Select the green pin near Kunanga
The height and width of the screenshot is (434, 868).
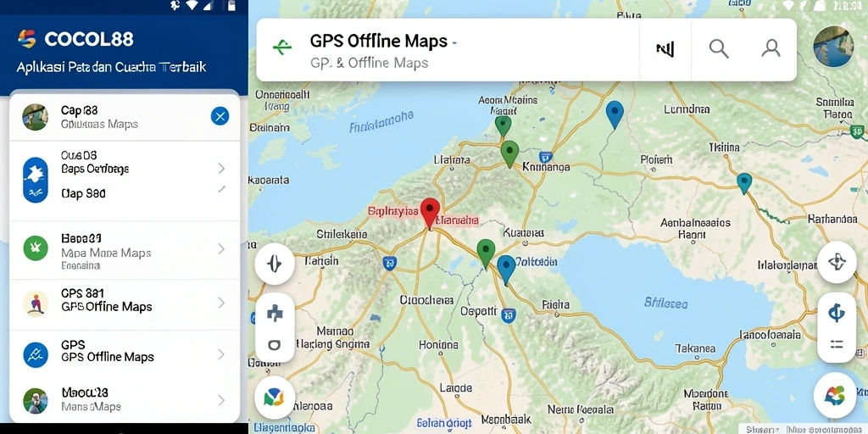[x=509, y=154]
